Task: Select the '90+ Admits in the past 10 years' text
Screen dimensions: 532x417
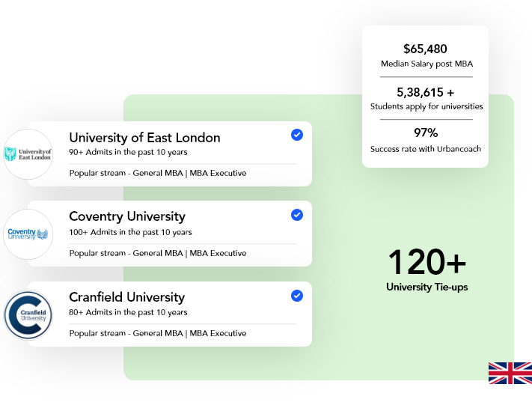Action: tap(128, 152)
